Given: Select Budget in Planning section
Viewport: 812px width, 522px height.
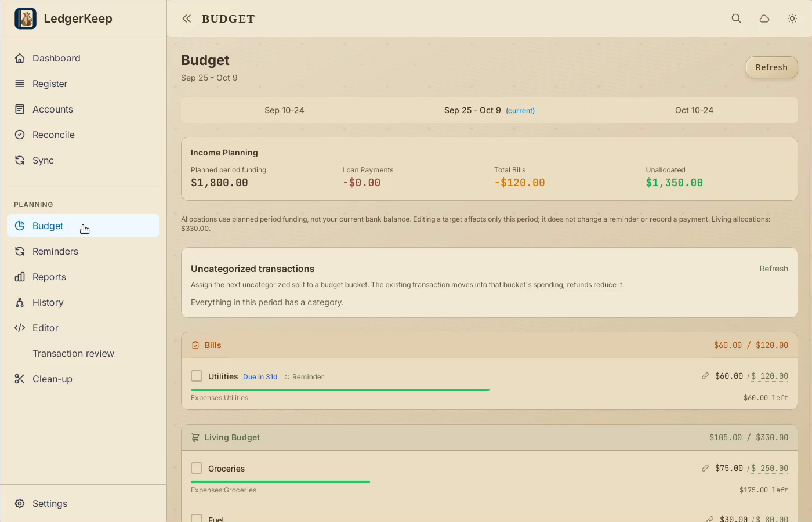Looking at the screenshot, I should tap(83, 226).
